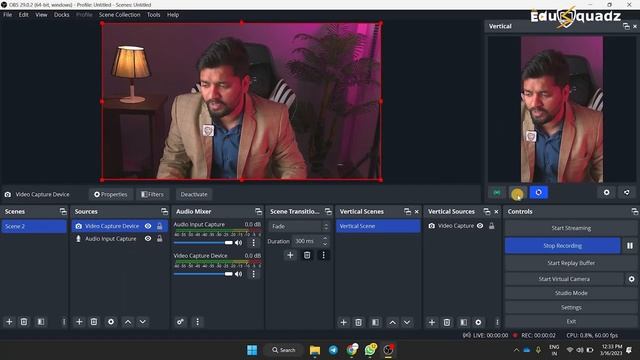This screenshot has width=640, height=360.
Task: Click Start Virtual Camera button
Action: 564,279
